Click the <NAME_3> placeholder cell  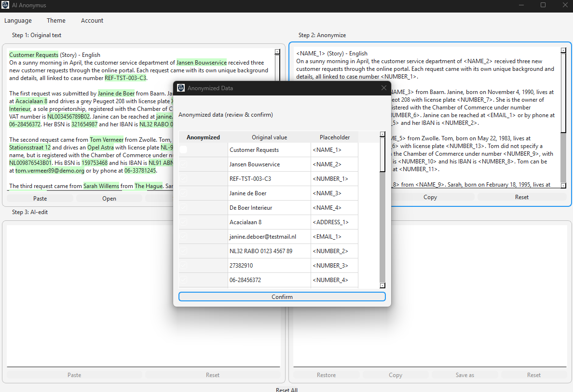coord(334,193)
